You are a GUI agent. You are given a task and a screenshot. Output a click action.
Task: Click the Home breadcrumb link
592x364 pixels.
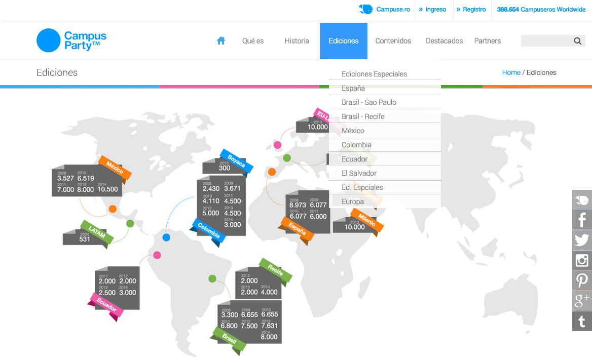[511, 72]
